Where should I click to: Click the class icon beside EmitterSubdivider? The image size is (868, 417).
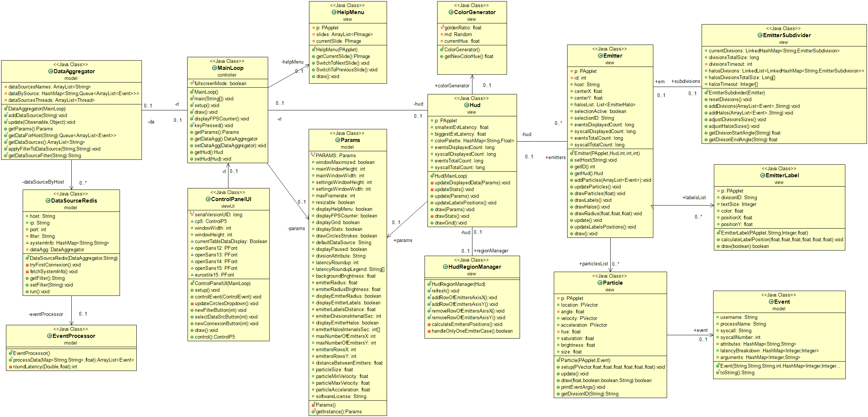[x=760, y=35]
